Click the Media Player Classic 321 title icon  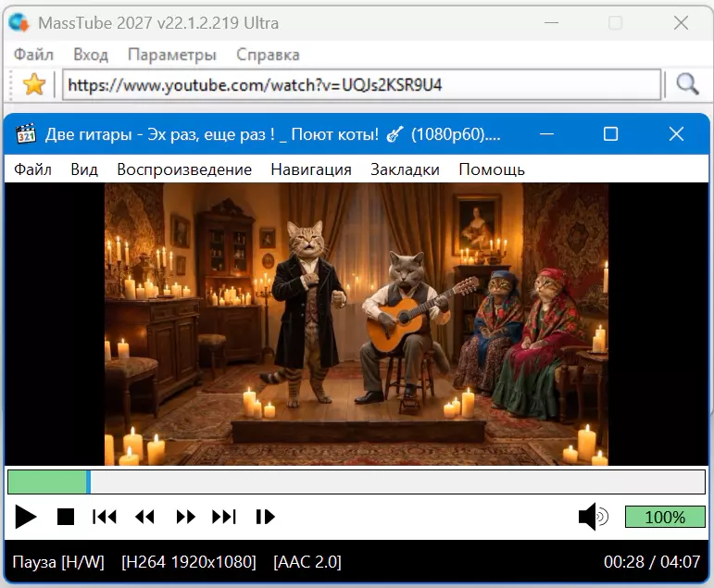[26, 134]
